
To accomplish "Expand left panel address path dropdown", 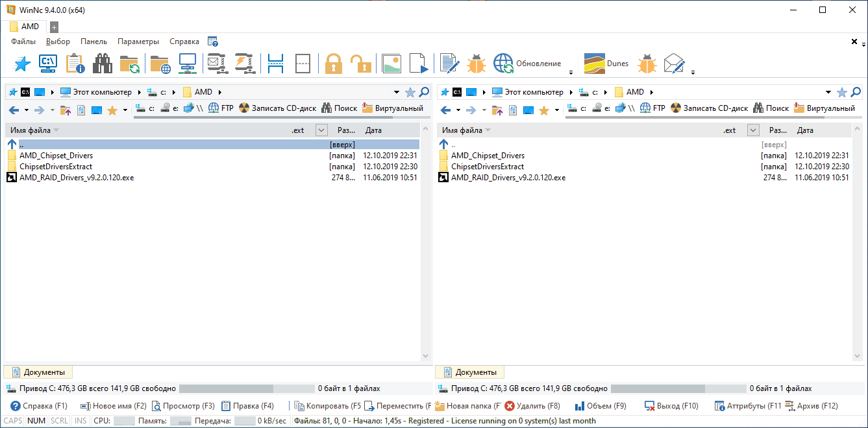I will pyautogui.click(x=397, y=92).
